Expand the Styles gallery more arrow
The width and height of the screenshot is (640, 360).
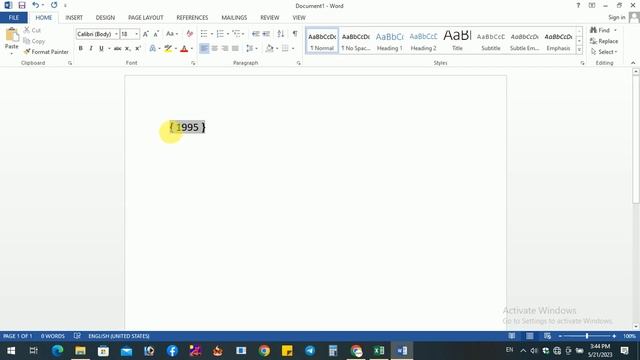coord(579,49)
